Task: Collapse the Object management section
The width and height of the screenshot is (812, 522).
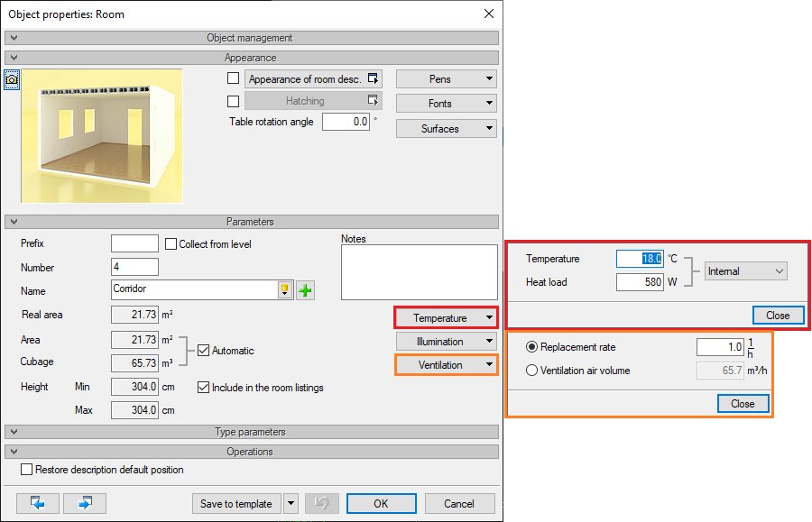Action: (252, 38)
